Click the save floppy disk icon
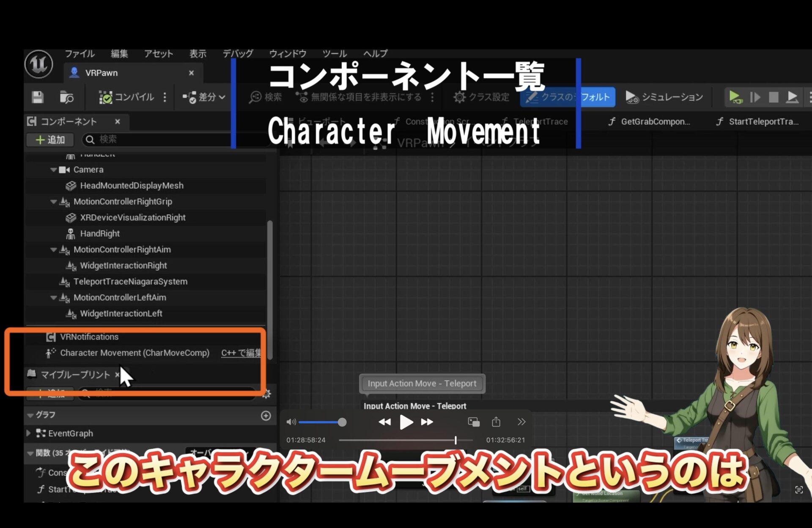Image resolution: width=812 pixels, height=528 pixels. pyautogui.click(x=38, y=97)
